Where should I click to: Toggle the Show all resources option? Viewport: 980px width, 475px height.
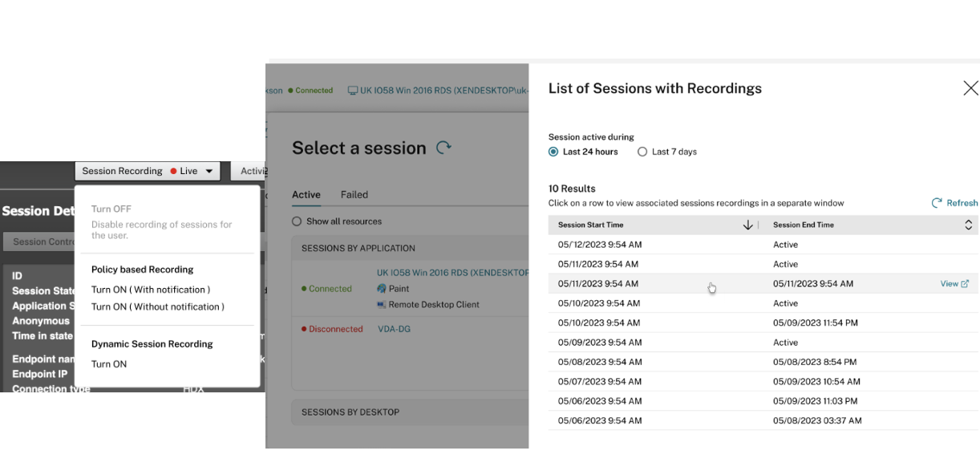point(297,221)
